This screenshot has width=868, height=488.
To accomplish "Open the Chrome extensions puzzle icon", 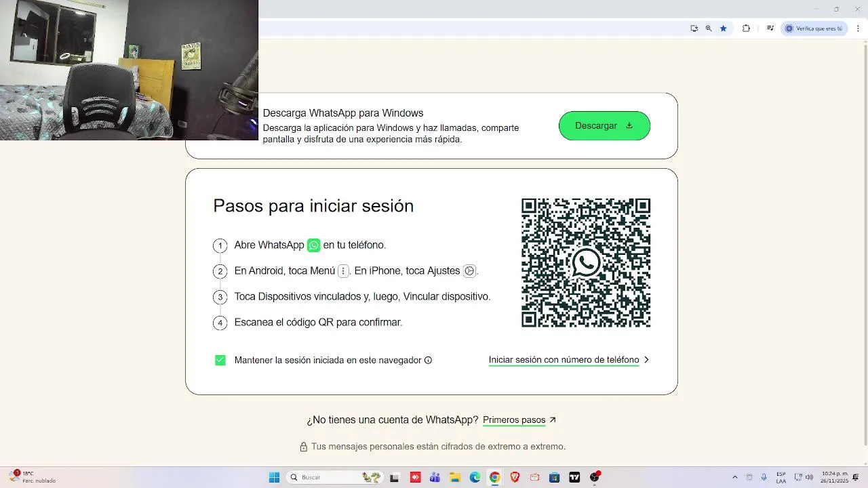I will pos(747,28).
